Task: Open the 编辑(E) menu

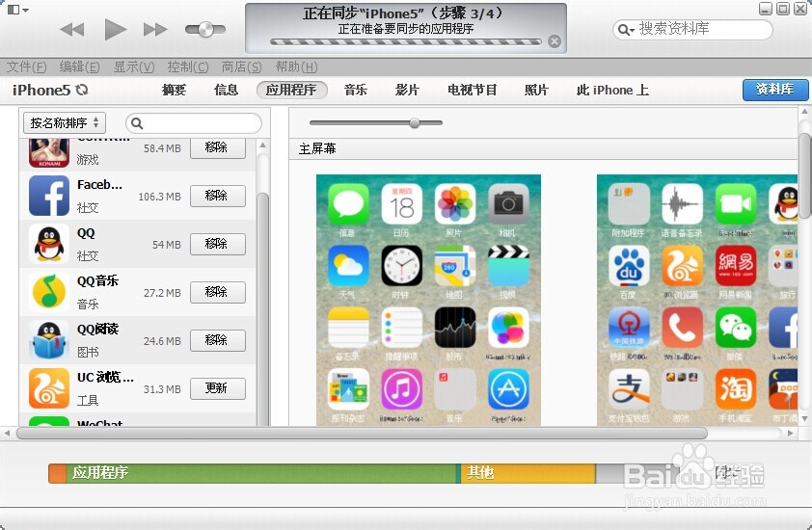Action: pos(79,66)
